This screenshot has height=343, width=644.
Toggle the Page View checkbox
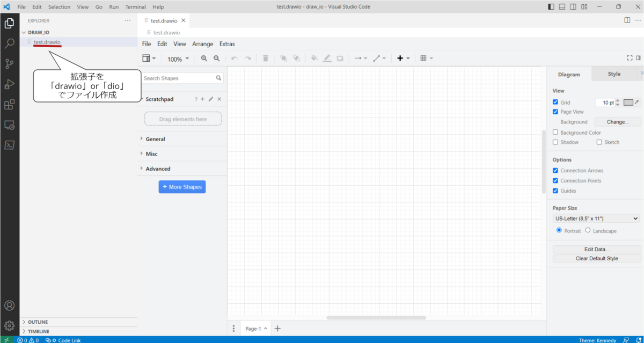pos(555,112)
